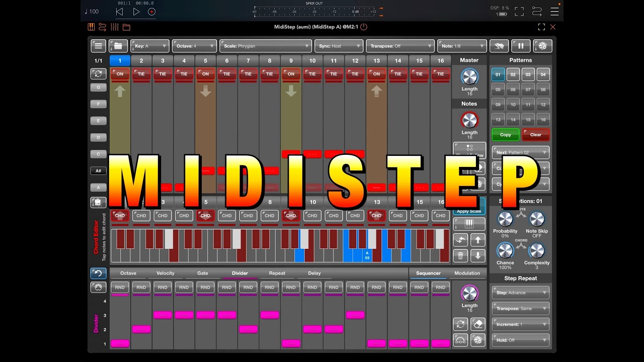Open the host mixer faders icon
The image size is (644, 362).
[x=115, y=27]
